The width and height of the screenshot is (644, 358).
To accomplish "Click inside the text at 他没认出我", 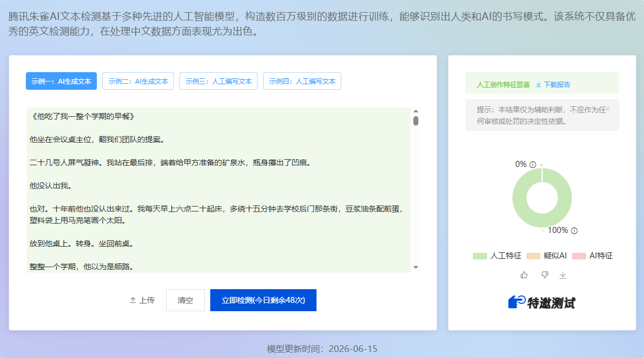I will point(51,186).
